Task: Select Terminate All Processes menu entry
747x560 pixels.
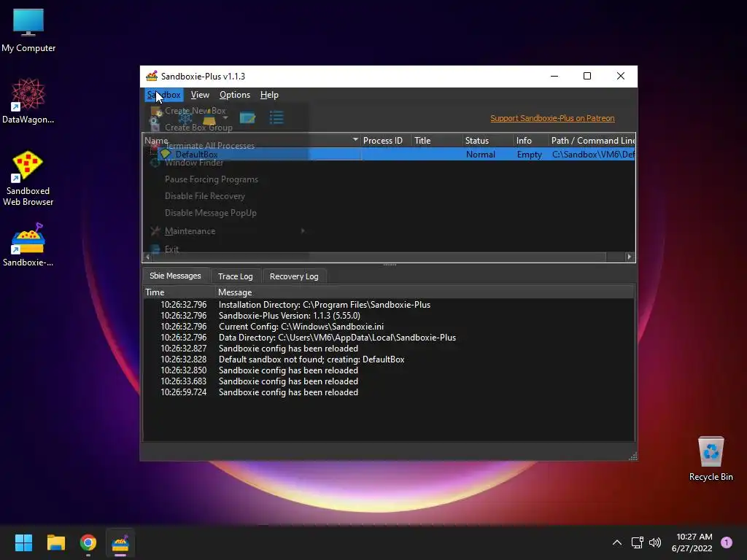Action: pyautogui.click(x=209, y=146)
